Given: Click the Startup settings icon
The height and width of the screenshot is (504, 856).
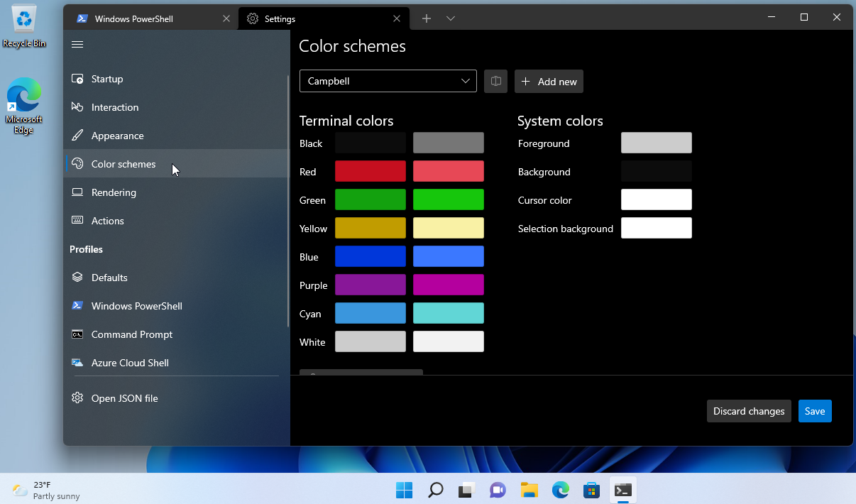Looking at the screenshot, I should pyautogui.click(x=77, y=79).
